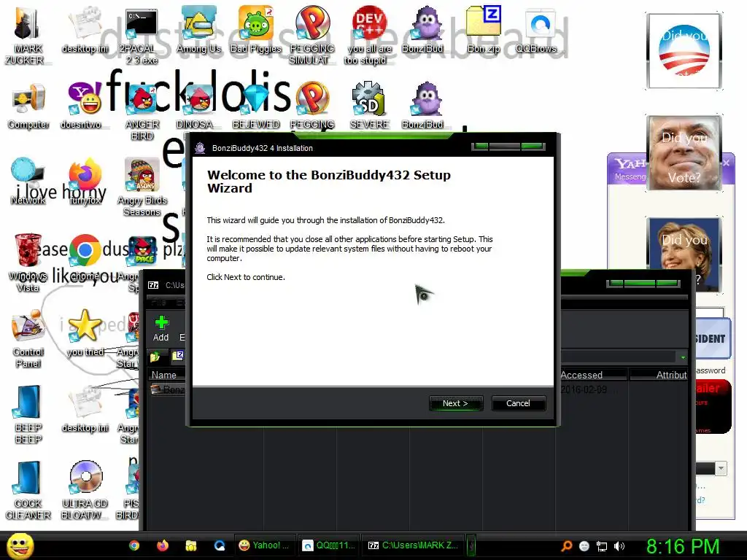This screenshot has width=747, height=560.
Task: Select the Yahoo 'doesntwo' desktop icon
Action: point(85,106)
